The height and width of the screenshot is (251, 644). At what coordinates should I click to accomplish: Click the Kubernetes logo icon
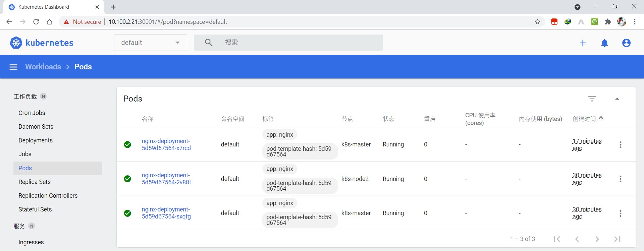(x=16, y=43)
